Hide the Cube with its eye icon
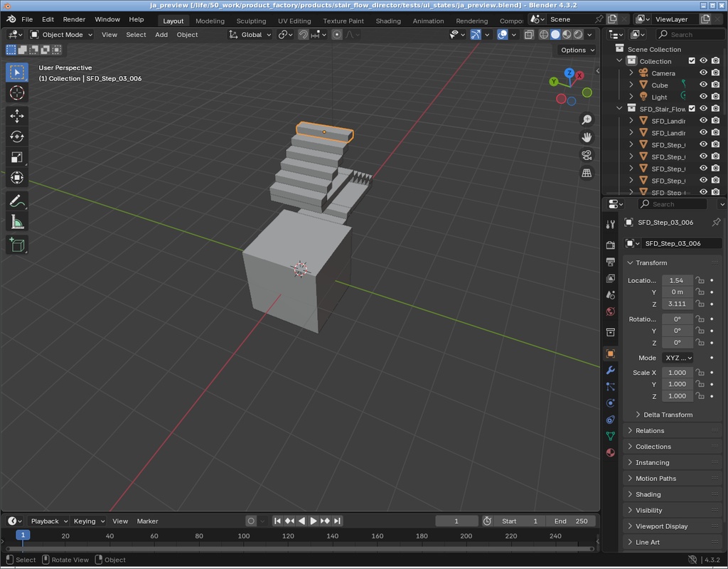The width and height of the screenshot is (728, 569). [x=703, y=85]
